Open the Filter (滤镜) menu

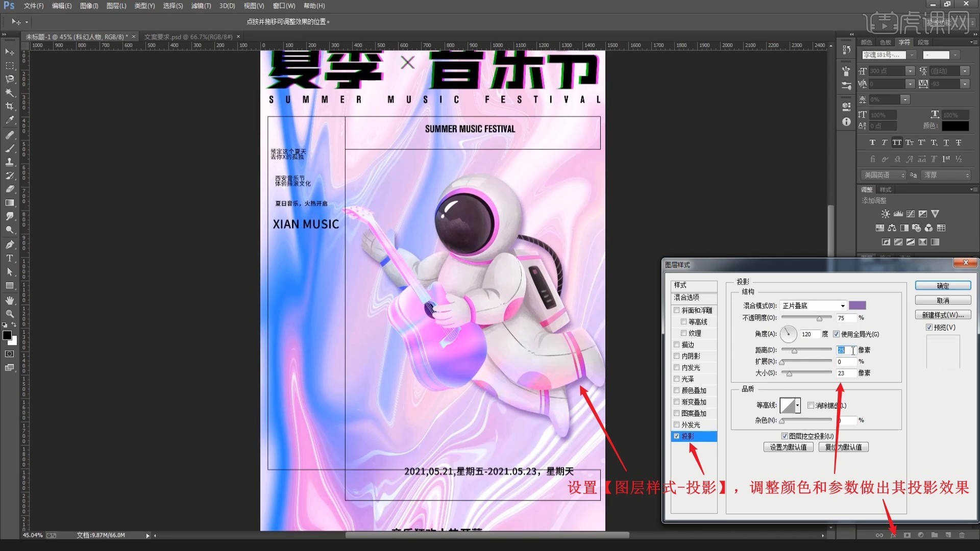tap(201, 6)
